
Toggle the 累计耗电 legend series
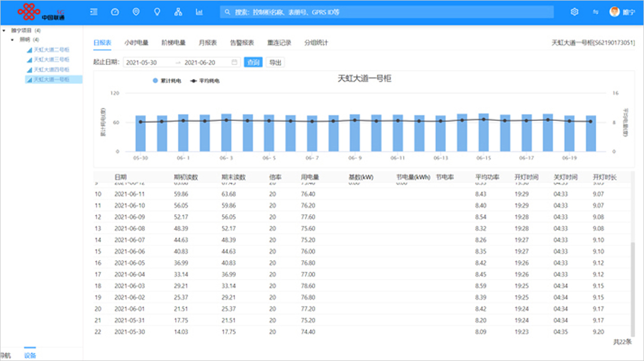coord(163,80)
